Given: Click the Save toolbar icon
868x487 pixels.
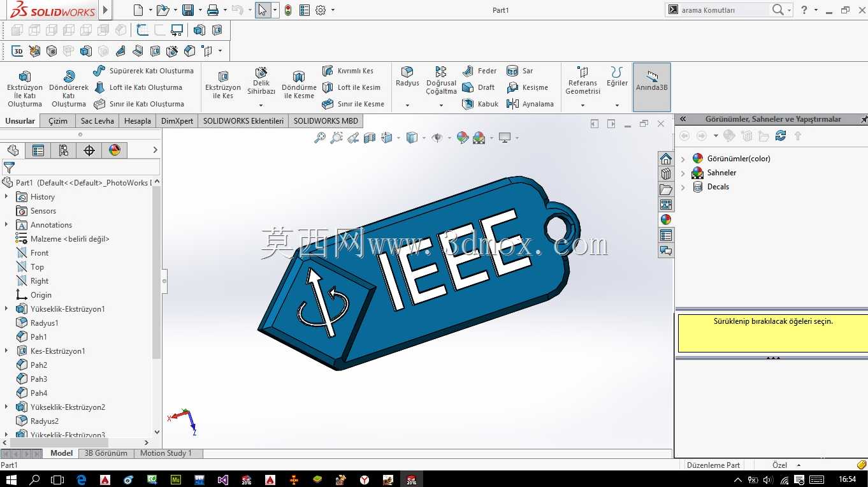Looking at the screenshot, I should (x=187, y=10).
